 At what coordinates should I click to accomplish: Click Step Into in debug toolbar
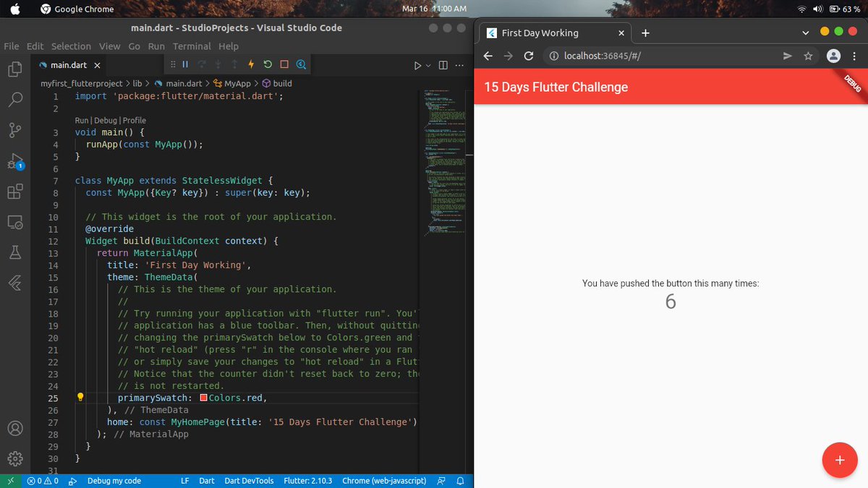pyautogui.click(x=218, y=64)
